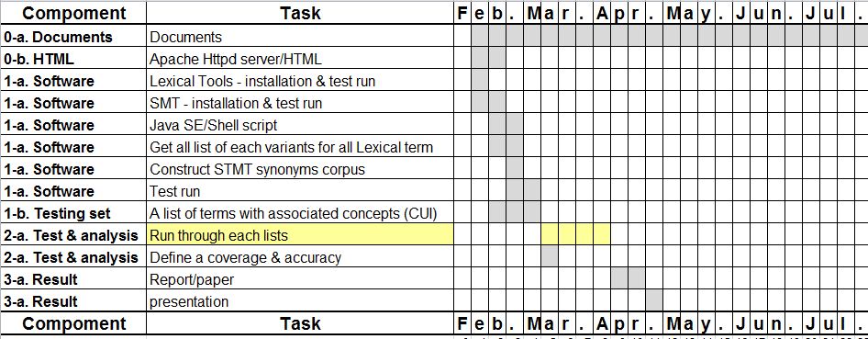Select the 'Run through each lists' yellow cell

pyautogui.click(x=300, y=235)
